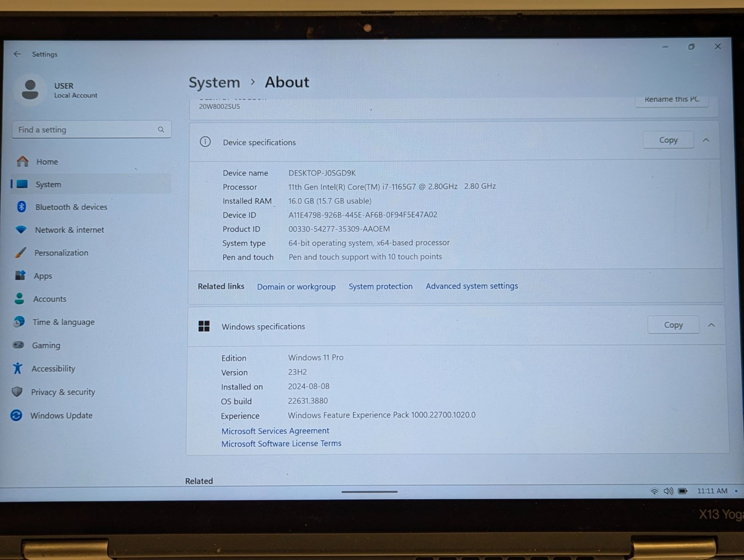
Task: Copy the Windows specifications
Action: pyautogui.click(x=673, y=325)
